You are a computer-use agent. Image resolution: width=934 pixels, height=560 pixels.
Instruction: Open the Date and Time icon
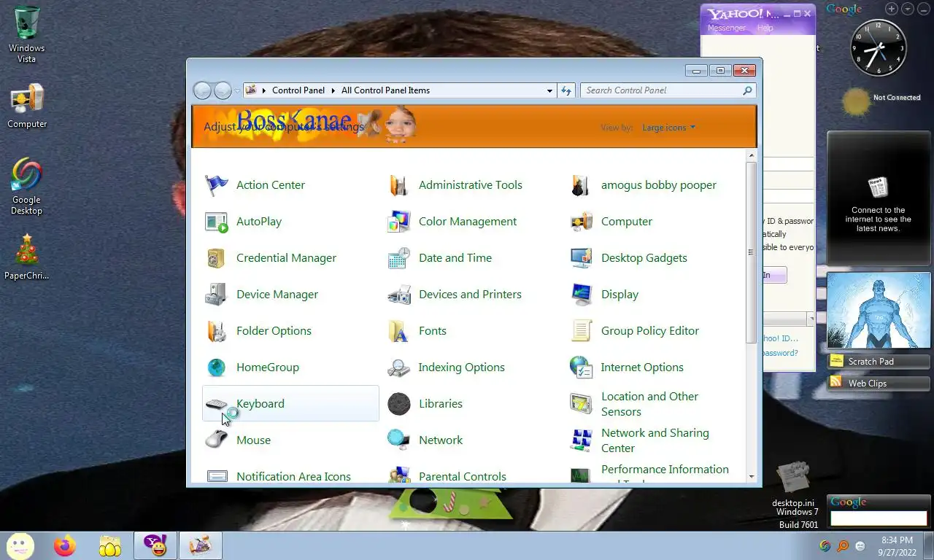tap(398, 258)
